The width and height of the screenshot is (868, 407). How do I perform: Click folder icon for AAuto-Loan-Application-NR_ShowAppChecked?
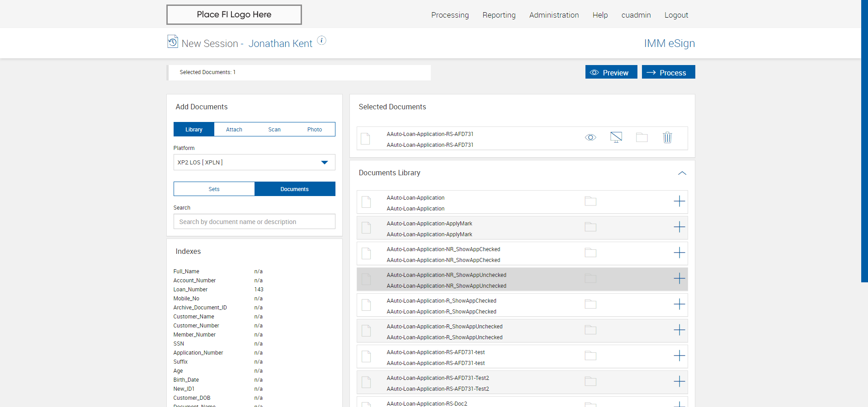(590, 253)
